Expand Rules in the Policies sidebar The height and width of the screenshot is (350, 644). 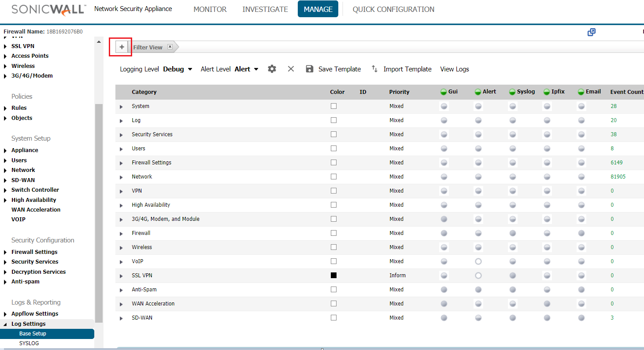[5, 108]
